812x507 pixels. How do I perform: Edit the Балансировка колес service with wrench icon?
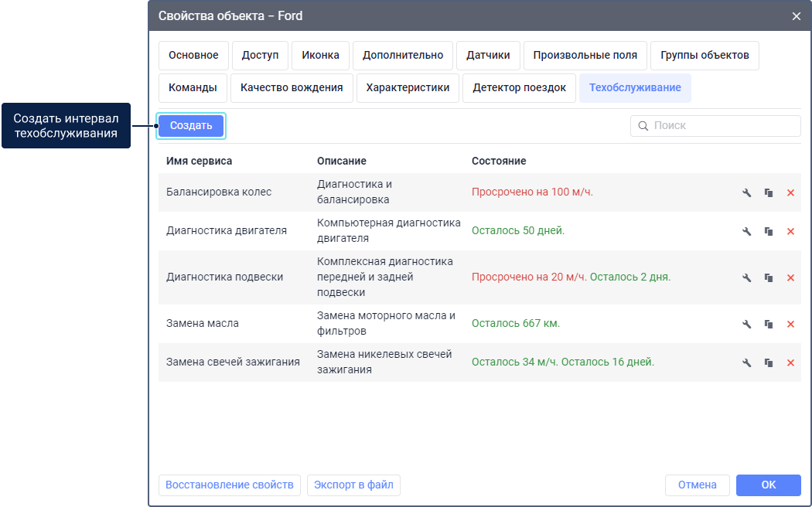coord(747,192)
